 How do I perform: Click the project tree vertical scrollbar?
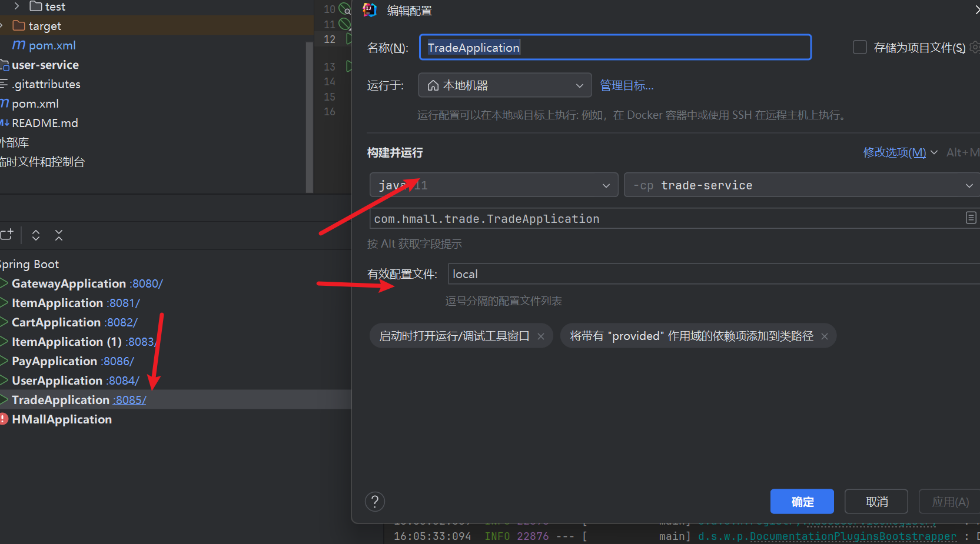310,116
